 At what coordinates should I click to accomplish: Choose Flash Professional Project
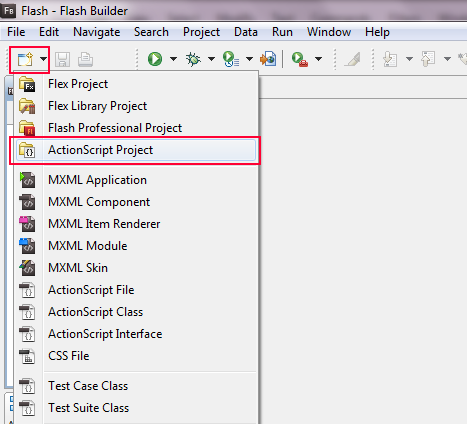[x=136, y=128]
